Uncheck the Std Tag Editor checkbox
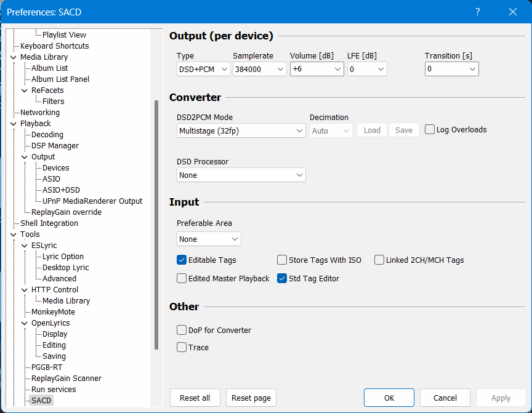The image size is (532, 413). [282, 278]
